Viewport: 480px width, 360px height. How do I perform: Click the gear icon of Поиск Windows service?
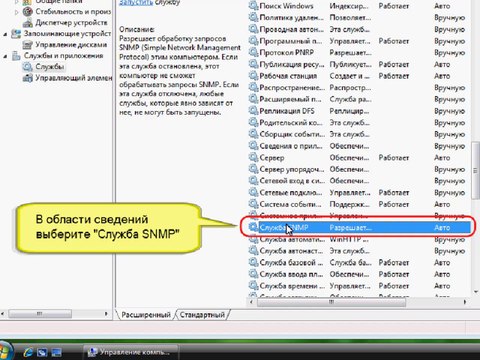click(253, 6)
